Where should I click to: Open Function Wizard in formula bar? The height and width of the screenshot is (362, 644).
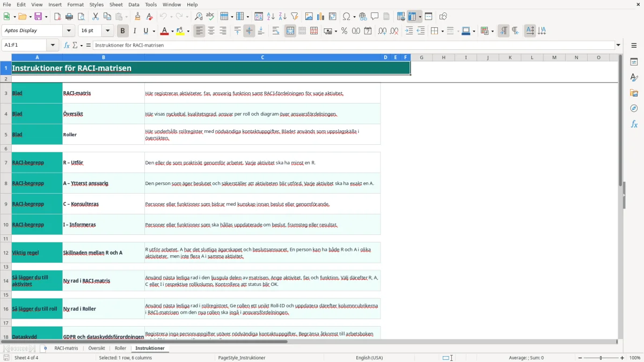click(67, 45)
